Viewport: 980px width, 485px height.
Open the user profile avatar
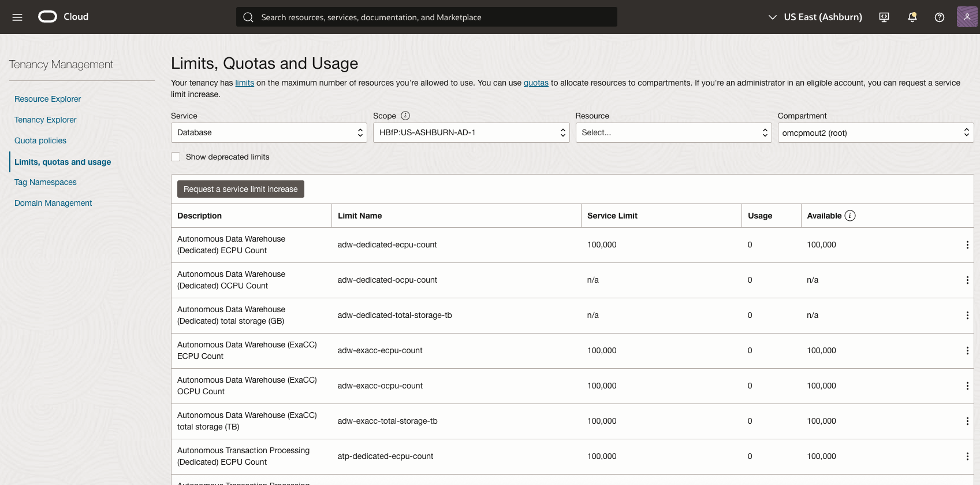click(967, 17)
